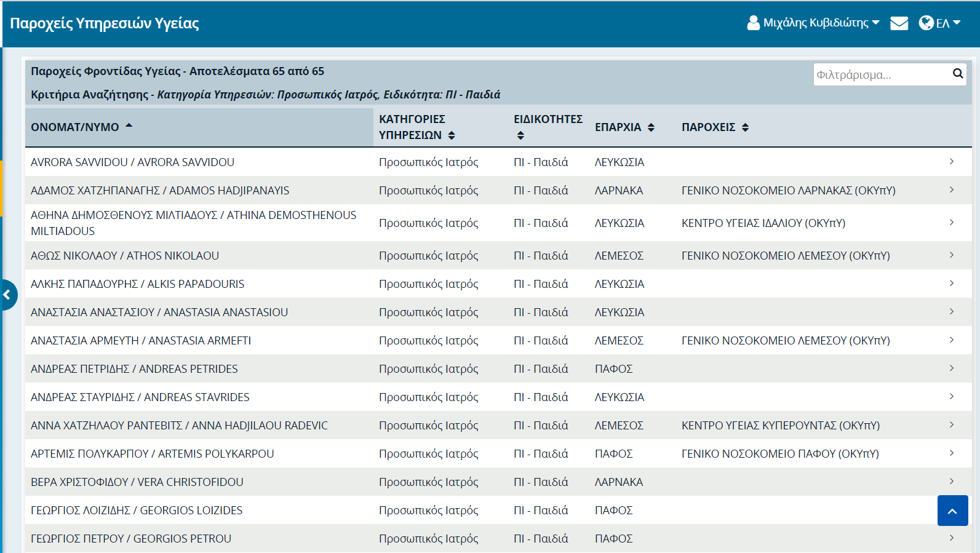Screen dimensions: 980x553
Task: Open details chevron for ANDREAS PETRIDES
Action: point(952,368)
